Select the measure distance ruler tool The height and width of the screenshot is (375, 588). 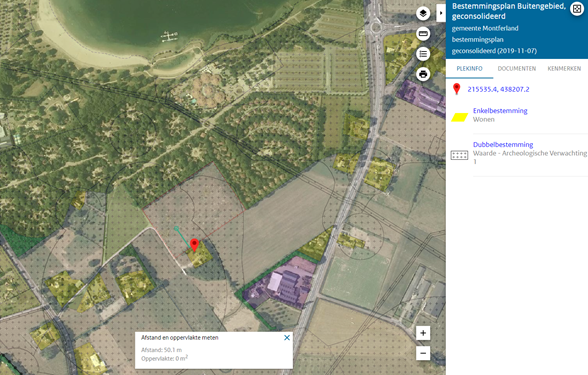pyautogui.click(x=423, y=34)
